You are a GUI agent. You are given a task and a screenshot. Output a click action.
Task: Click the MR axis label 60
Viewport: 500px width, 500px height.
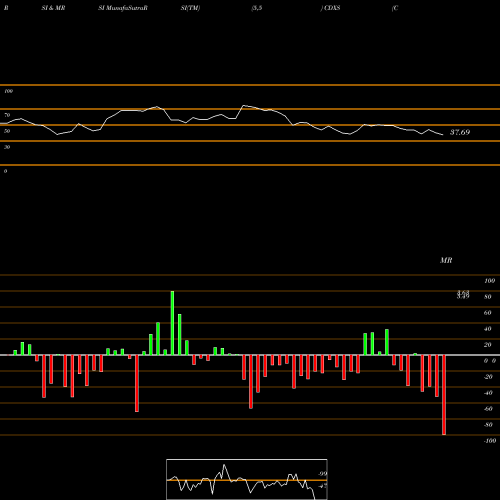488,313
